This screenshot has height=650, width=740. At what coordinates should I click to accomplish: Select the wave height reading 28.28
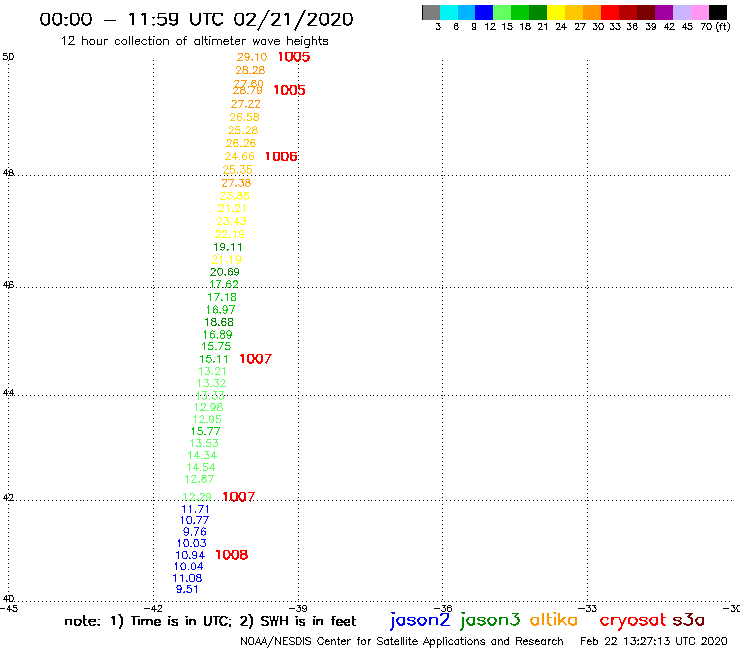[250, 70]
